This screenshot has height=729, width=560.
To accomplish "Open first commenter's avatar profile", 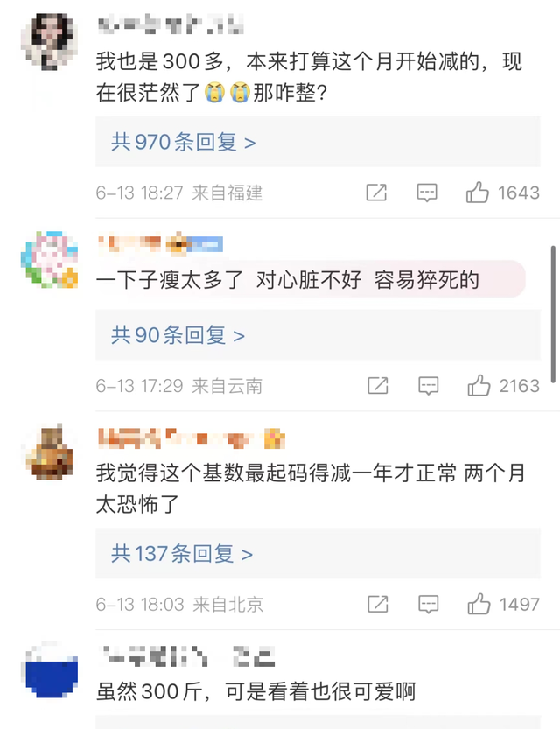I will click(x=49, y=41).
